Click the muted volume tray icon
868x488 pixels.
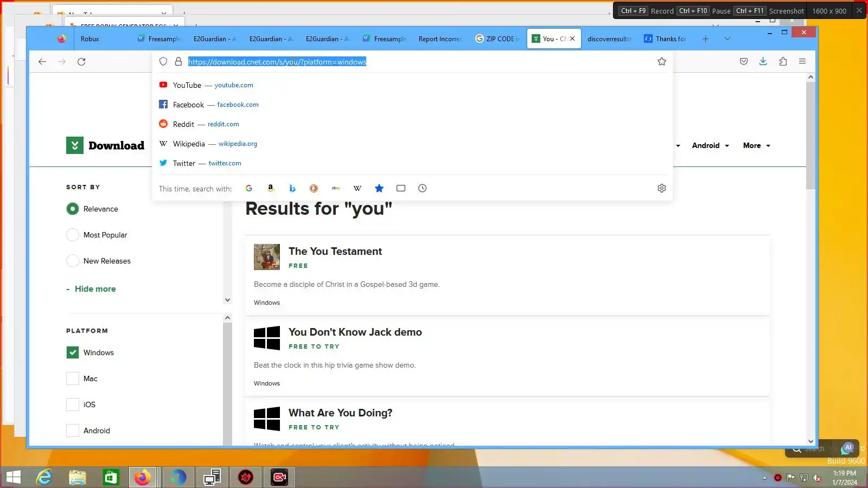(x=817, y=478)
